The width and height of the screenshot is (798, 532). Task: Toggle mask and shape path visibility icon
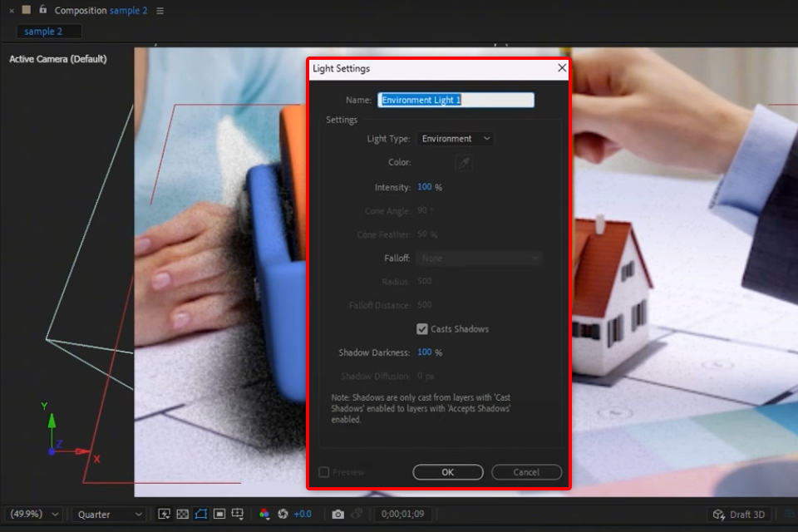click(201, 515)
